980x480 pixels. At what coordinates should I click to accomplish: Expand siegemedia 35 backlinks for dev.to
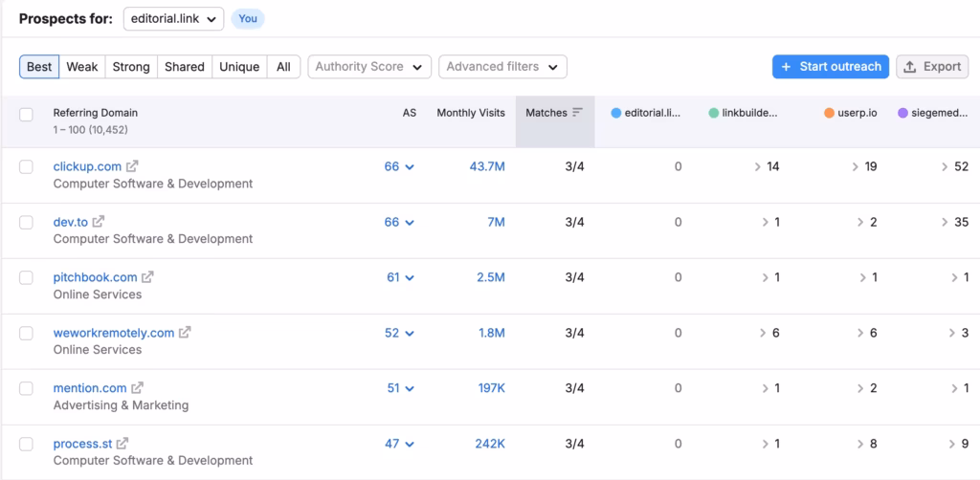coord(955,222)
